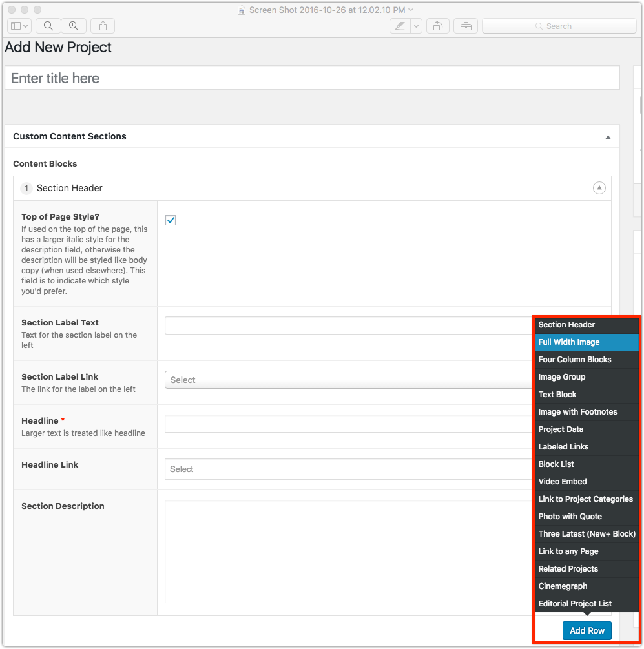Click the zoom in magnifier icon
This screenshot has height=649, width=644.
click(74, 26)
